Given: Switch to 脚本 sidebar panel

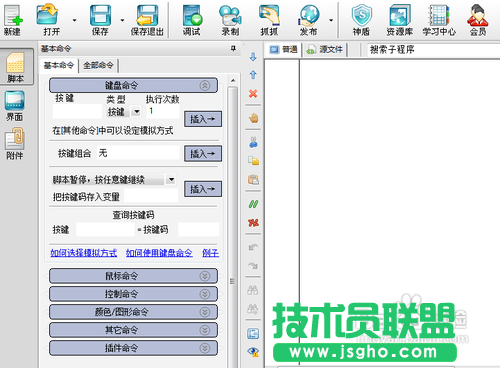Looking at the screenshot, I should (x=16, y=67).
